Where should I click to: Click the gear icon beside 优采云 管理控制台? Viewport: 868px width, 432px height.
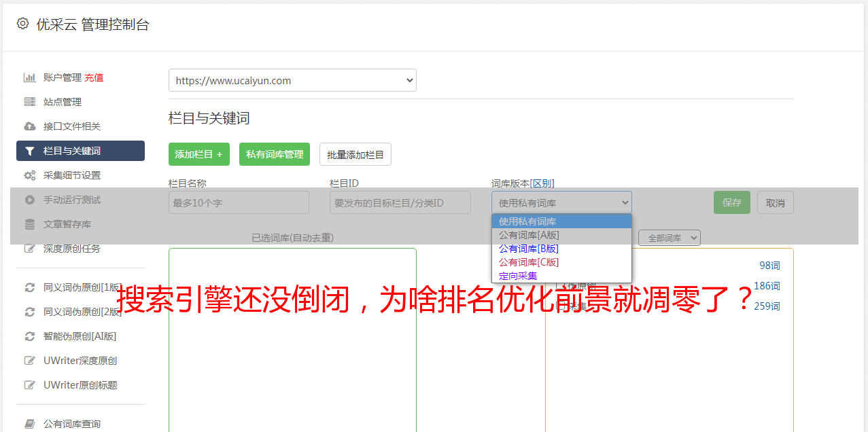point(22,24)
